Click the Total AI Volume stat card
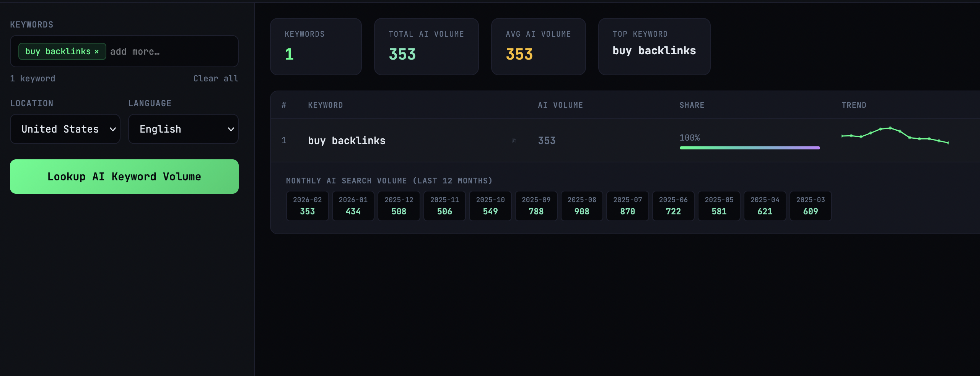Image resolution: width=980 pixels, height=376 pixels. coord(426,47)
